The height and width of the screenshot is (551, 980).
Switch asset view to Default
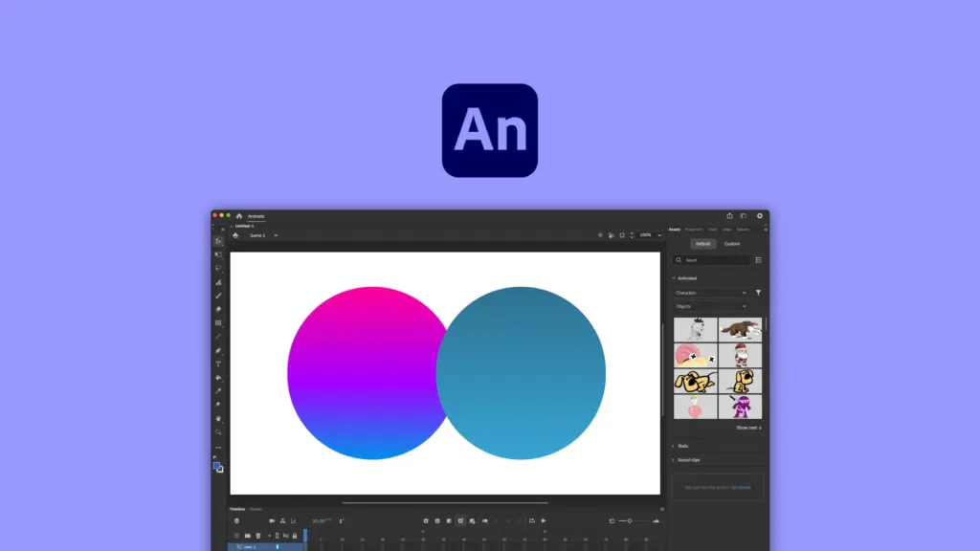702,244
